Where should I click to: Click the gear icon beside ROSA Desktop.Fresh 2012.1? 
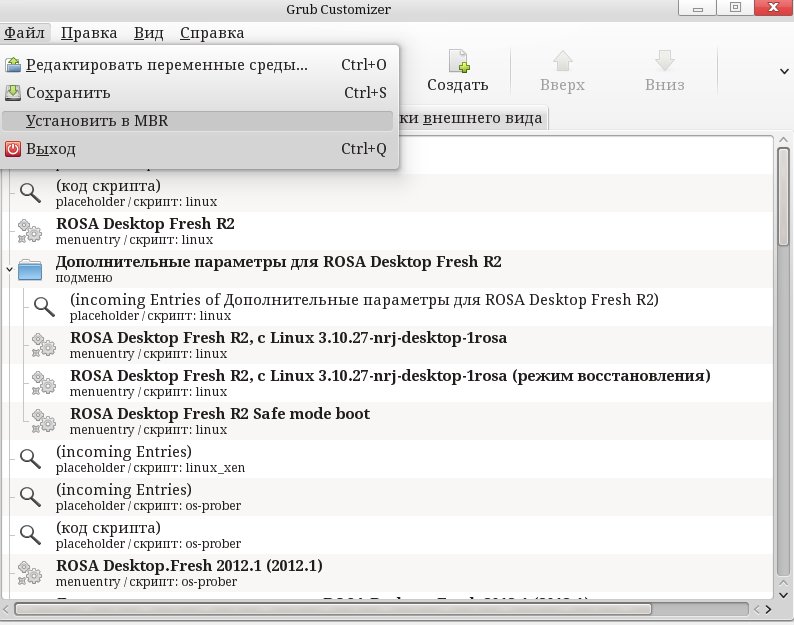31,572
